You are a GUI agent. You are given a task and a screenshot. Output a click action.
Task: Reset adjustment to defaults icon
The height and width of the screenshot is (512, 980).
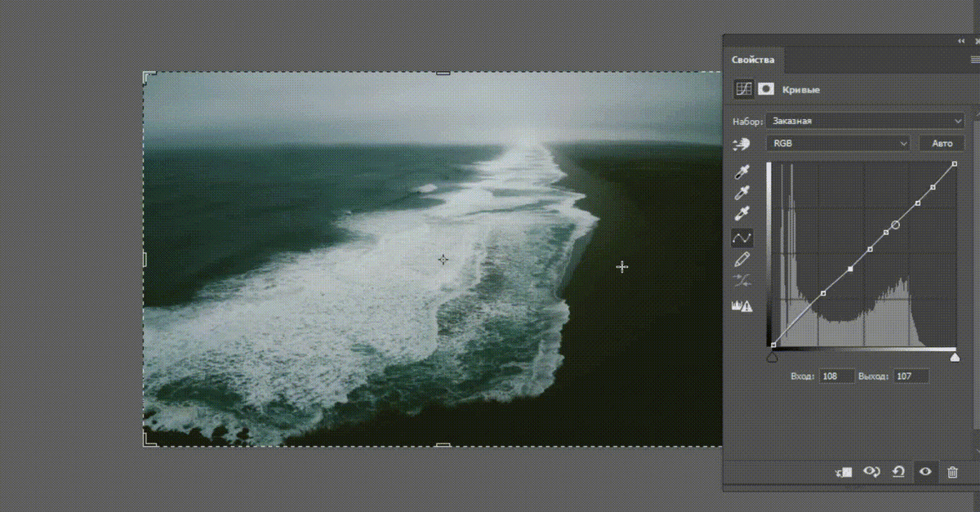tap(898, 472)
